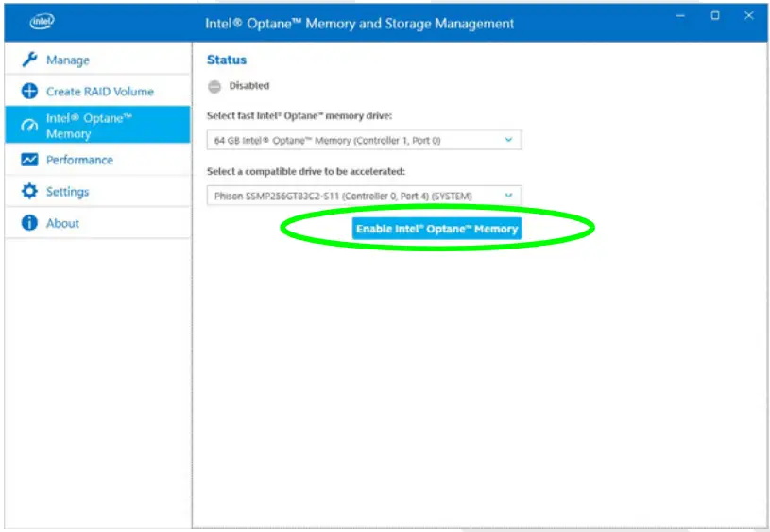Minimize the application window
Screen dimensions: 770x532
tap(680, 15)
